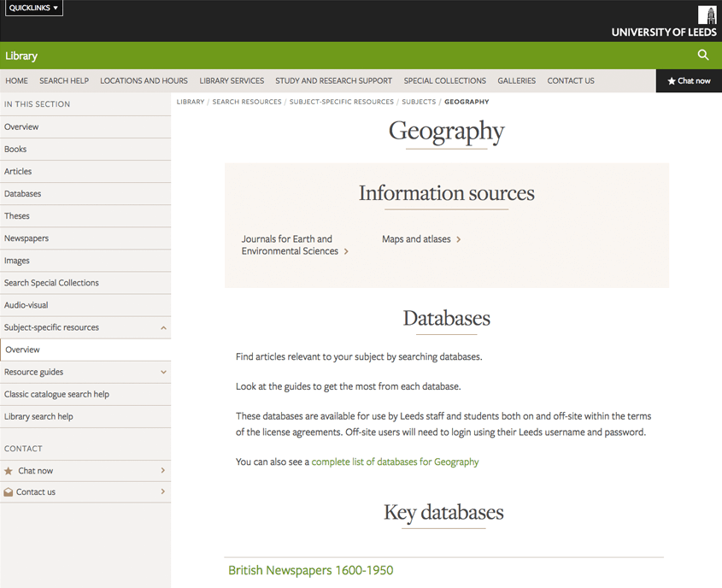Select Overview at top of sidebar

point(85,127)
